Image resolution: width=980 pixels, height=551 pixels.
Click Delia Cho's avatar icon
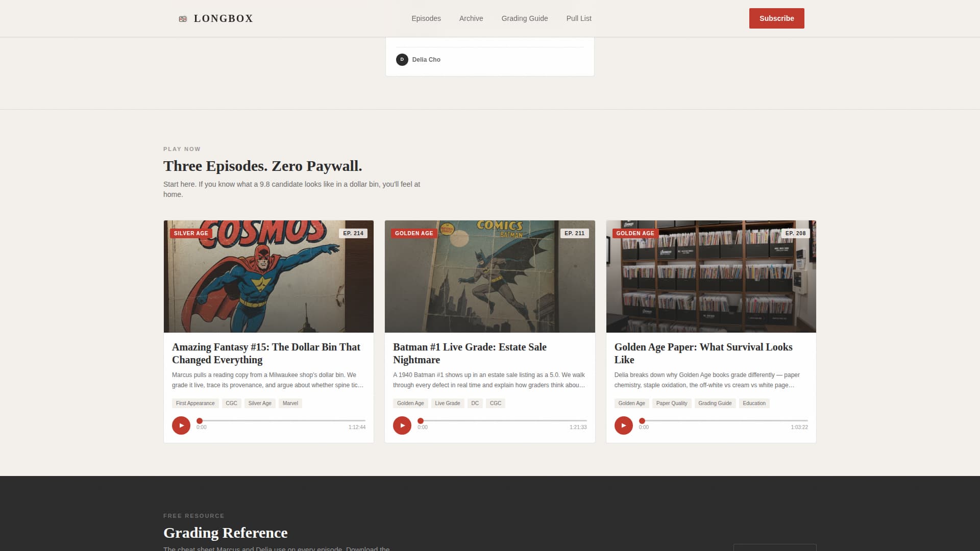[x=402, y=60]
